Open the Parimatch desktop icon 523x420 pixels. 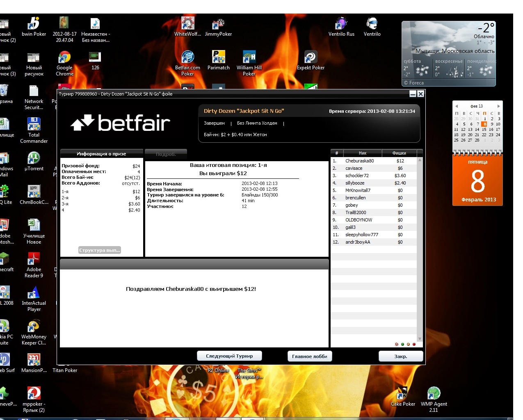219,58
